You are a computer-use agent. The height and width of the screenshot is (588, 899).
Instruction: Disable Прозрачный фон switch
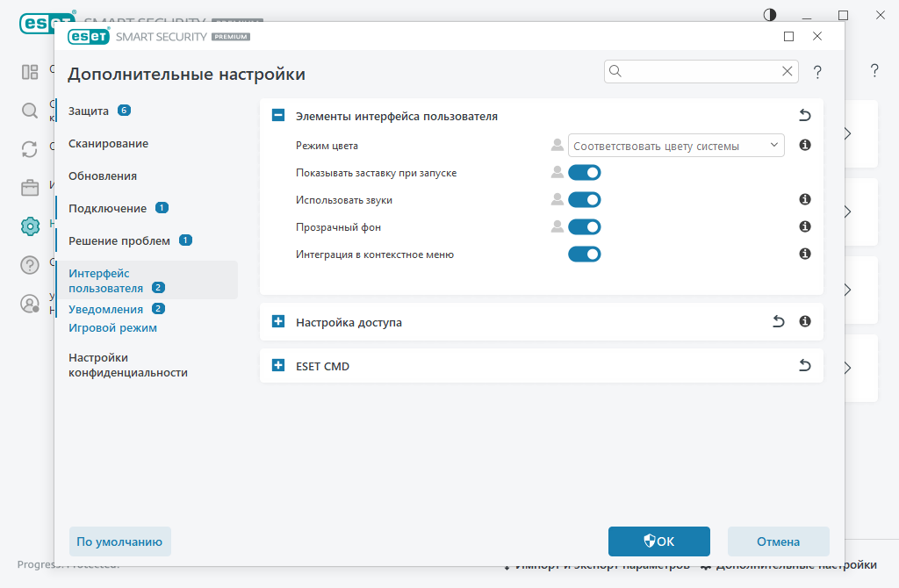[584, 227]
